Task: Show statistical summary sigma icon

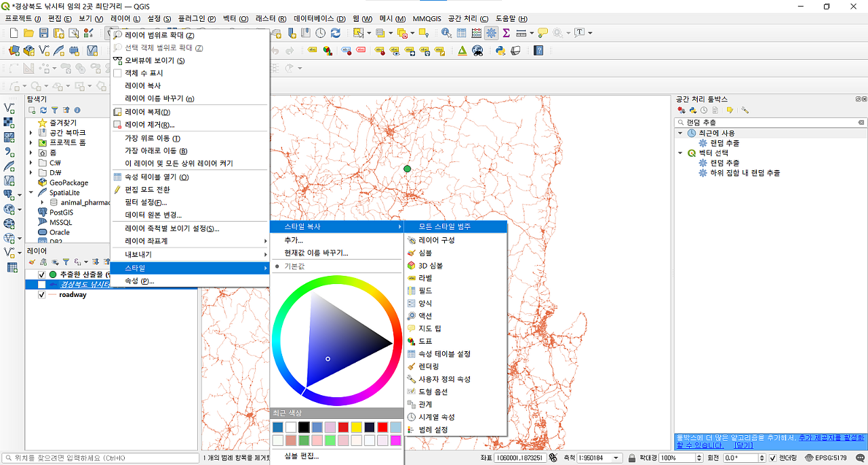Action: tap(506, 33)
